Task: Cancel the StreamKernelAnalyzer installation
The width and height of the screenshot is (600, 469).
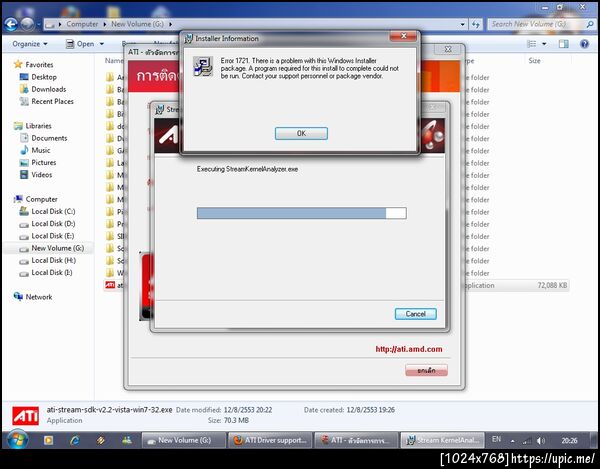Action: (416, 314)
